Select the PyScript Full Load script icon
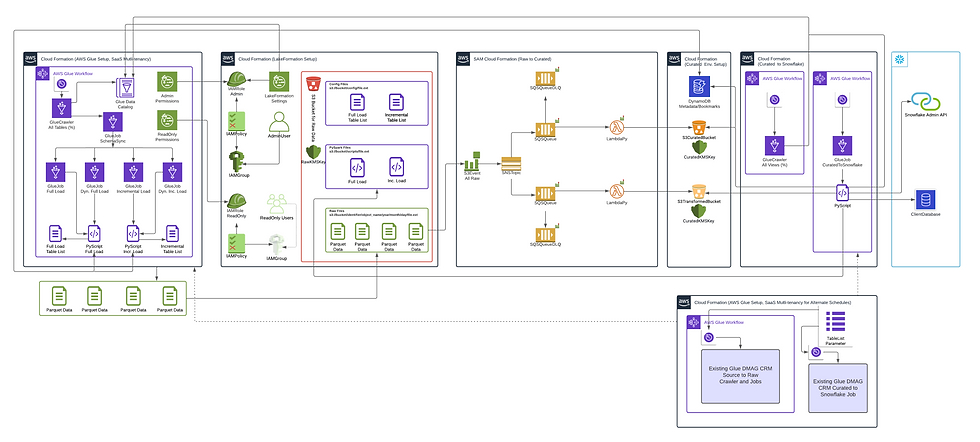The height and width of the screenshot is (442, 980). pyautogui.click(x=94, y=234)
